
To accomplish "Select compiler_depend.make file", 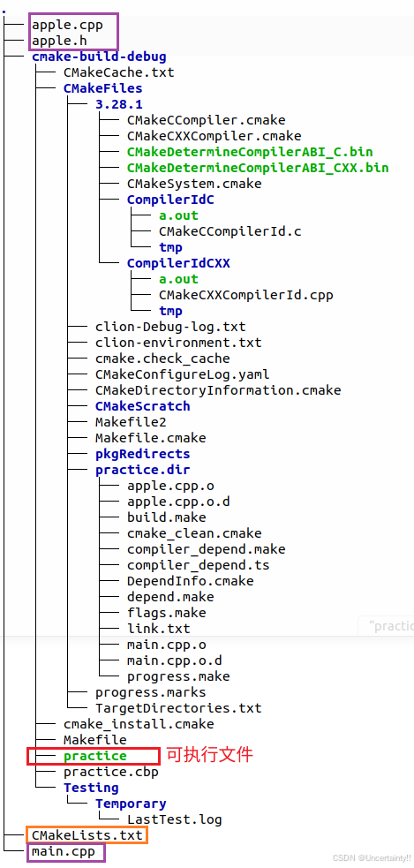I will [x=206, y=549].
